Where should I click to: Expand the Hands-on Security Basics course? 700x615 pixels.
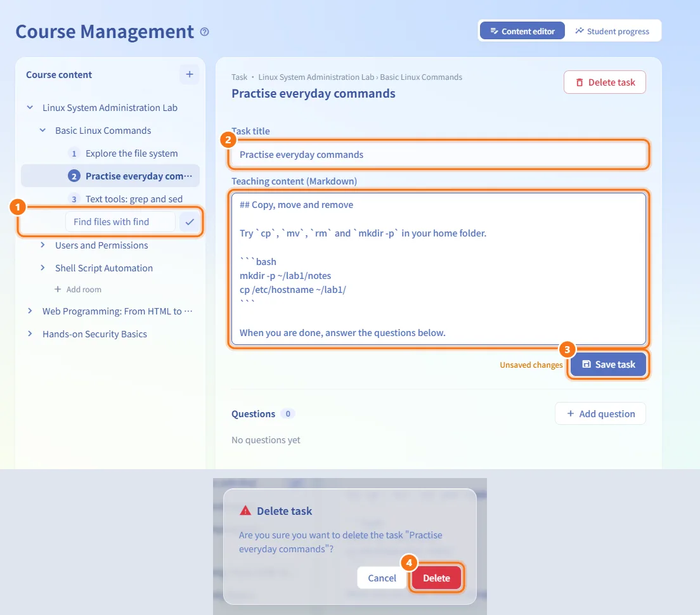click(30, 334)
